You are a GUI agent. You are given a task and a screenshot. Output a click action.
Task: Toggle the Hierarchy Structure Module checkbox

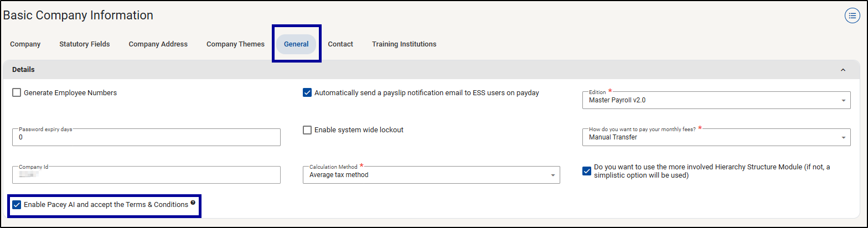pos(587,171)
